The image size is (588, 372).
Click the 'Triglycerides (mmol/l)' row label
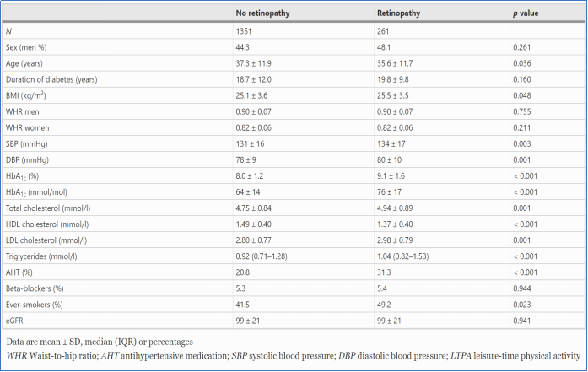(x=41, y=256)
